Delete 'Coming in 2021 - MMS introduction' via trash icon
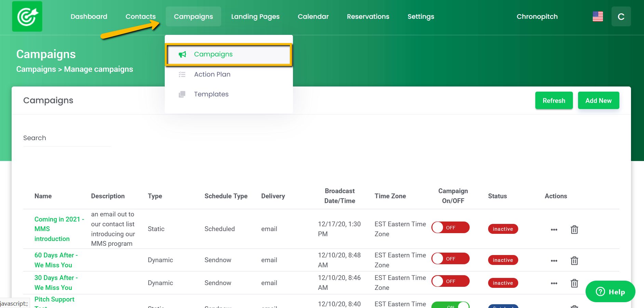The width and height of the screenshot is (644, 308). [574, 229]
